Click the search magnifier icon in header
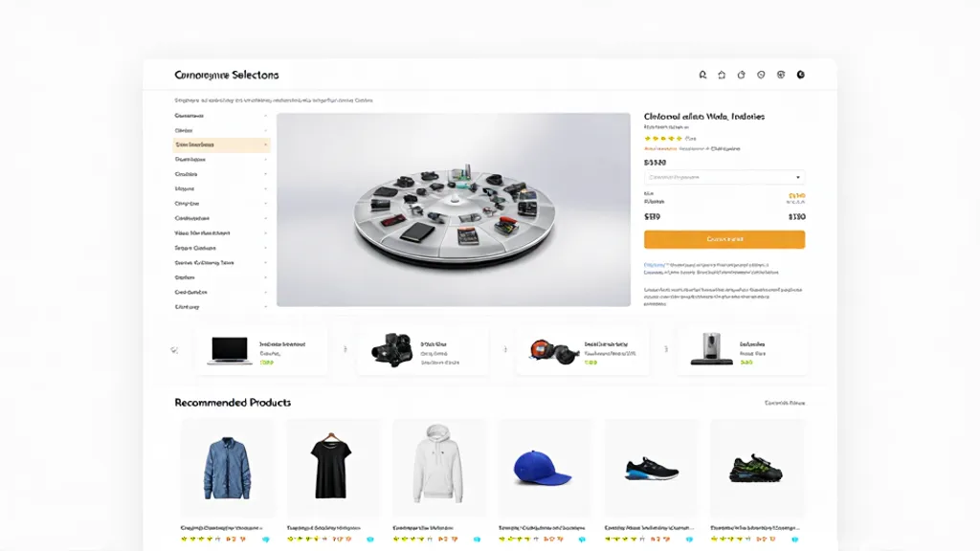This screenshot has height=551, width=980. point(702,75)
